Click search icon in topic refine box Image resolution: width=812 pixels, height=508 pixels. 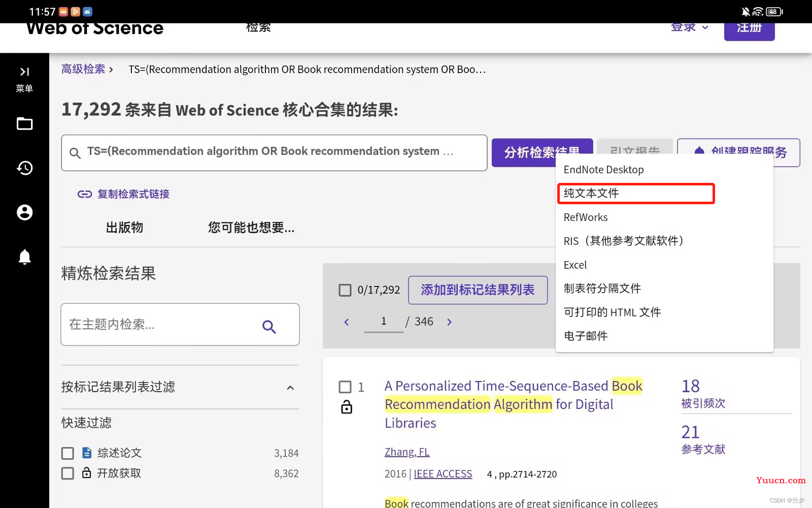(269, 327)
